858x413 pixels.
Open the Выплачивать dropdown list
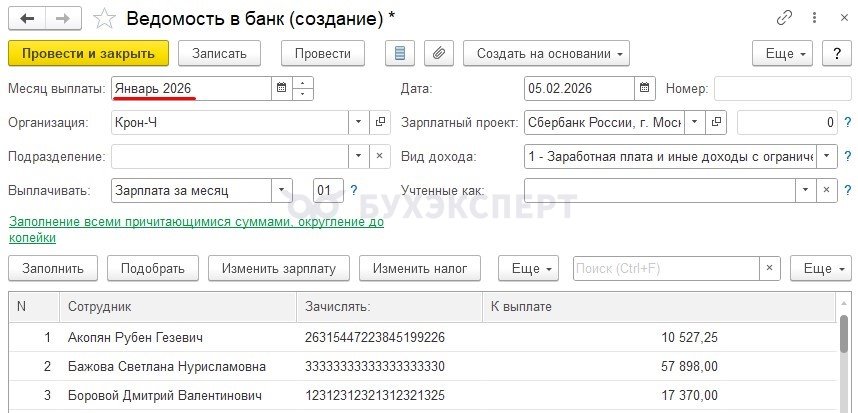[282, 190]
